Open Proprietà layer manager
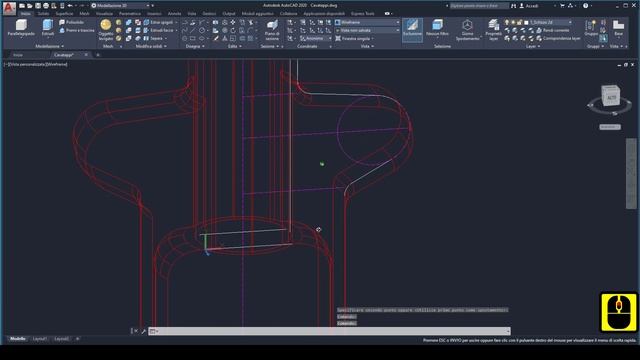 tap(493, 30)
